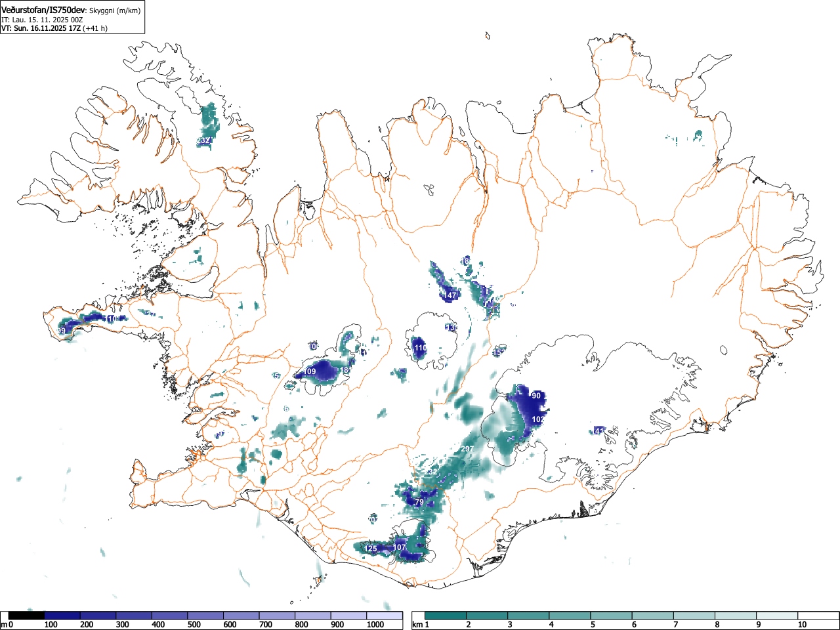The height and width of the screenshot is (630, 840).
Task: Click the '297' visibility value on the map
Action: (x=467, y=450)
